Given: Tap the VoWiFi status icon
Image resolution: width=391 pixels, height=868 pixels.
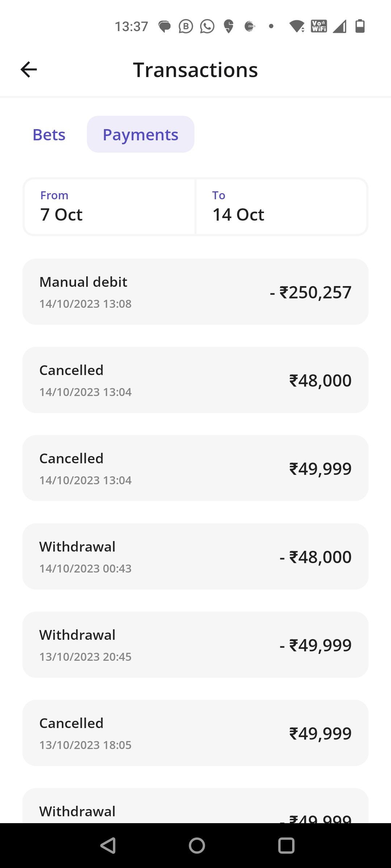Looking at the screenshot, I should (x=319, y=26).
